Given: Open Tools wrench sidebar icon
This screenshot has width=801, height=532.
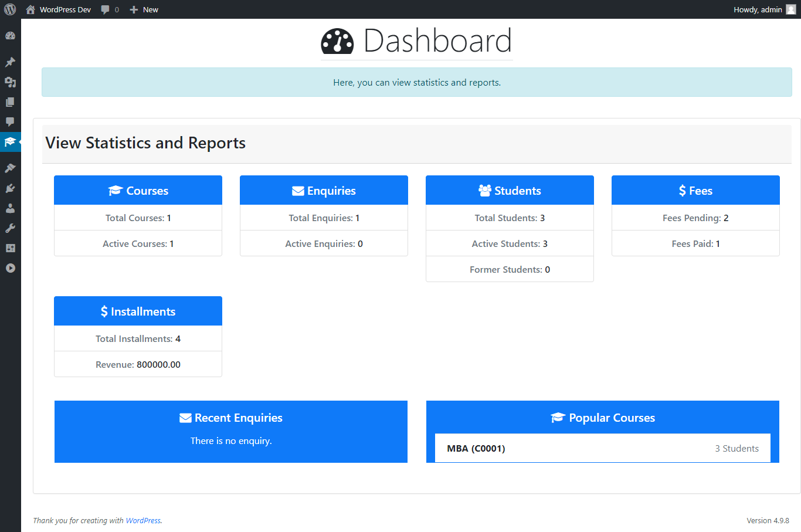Looking at the screenshot, I should 10,228.
